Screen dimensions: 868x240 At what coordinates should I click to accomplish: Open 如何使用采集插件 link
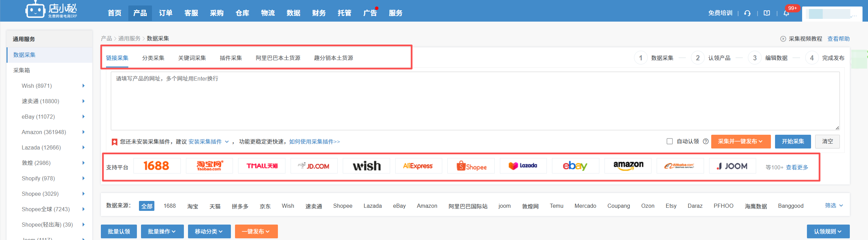coord(314,142)
